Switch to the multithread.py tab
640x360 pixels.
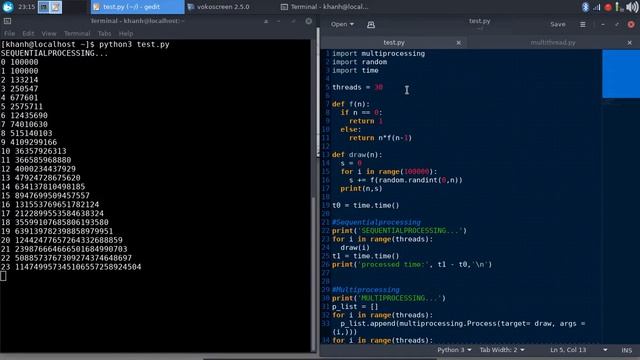tap(553, 42)
